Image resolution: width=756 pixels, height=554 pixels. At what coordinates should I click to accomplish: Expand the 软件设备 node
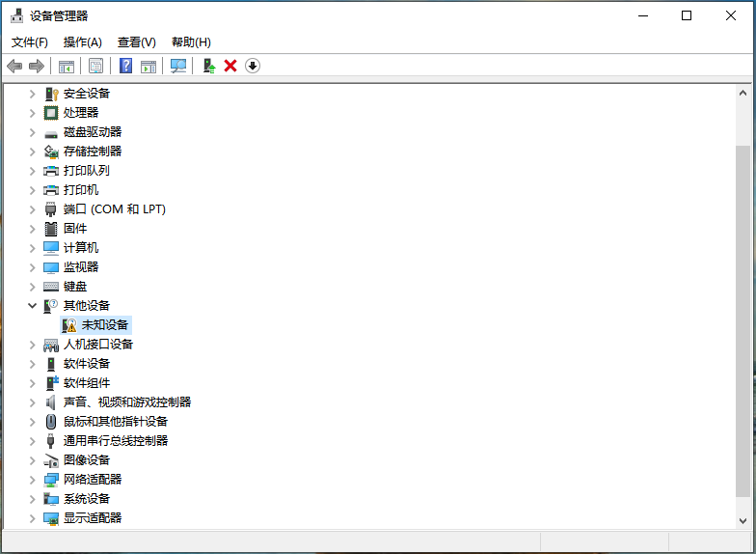tap(33, 364)
